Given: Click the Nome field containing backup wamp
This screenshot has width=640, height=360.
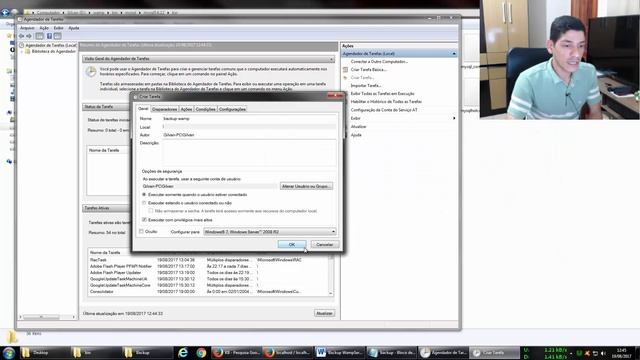Looking at the screenshot, I should [249, 118].
